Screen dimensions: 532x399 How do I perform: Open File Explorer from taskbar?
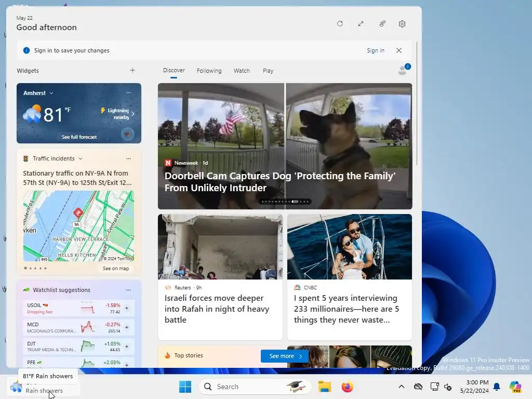(x=324, y=387)
